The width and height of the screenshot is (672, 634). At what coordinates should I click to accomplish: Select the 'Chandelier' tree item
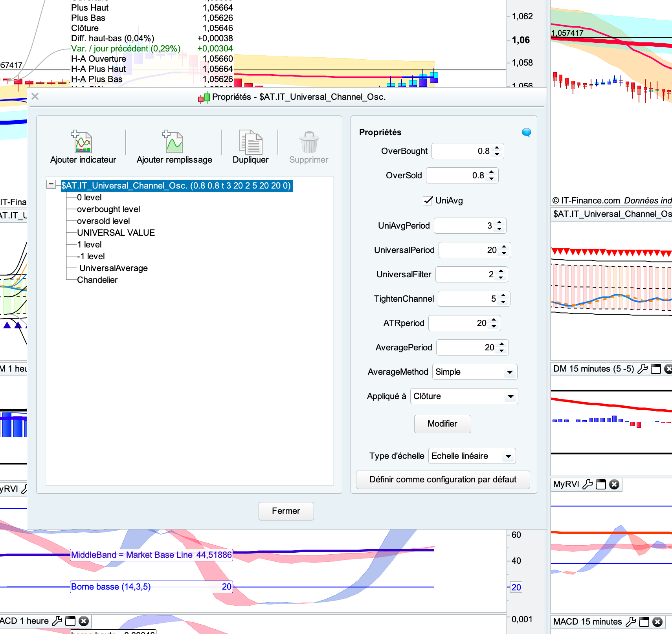coord(97,280)
